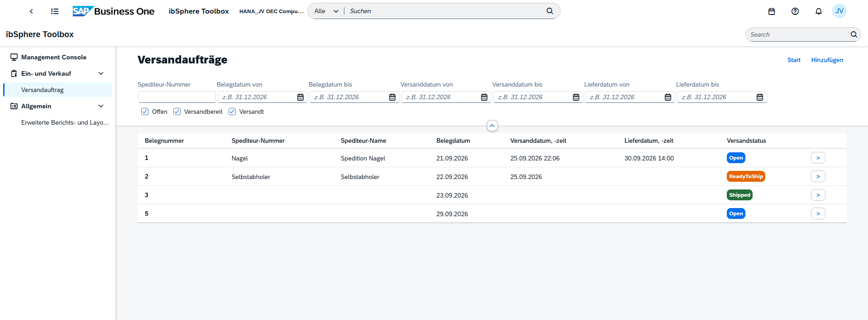Click the 25.09.2026 22:06 cell
The width and height of the screenshot is (868, 320).
tap(535, 158)
